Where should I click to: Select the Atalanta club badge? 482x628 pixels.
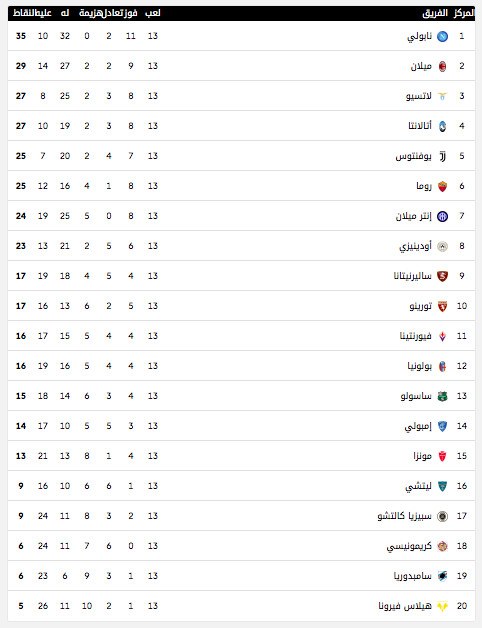[x=442, y=126]
